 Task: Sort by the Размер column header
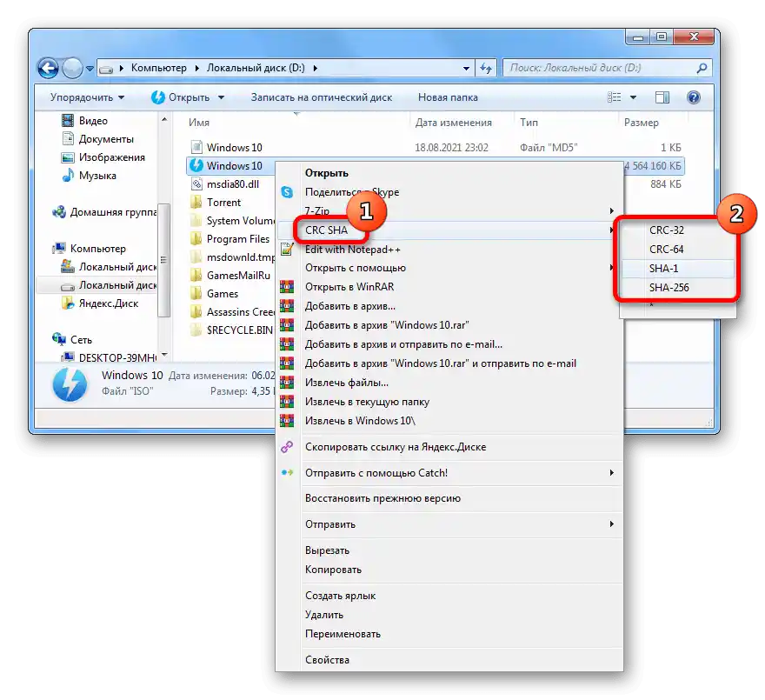[x=641, y=123]
